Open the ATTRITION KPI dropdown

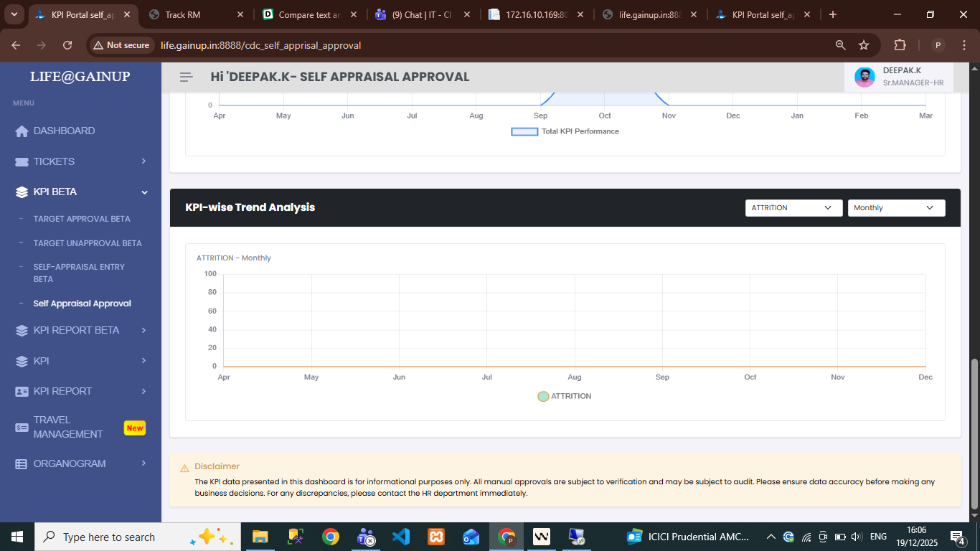coord(793,208)
